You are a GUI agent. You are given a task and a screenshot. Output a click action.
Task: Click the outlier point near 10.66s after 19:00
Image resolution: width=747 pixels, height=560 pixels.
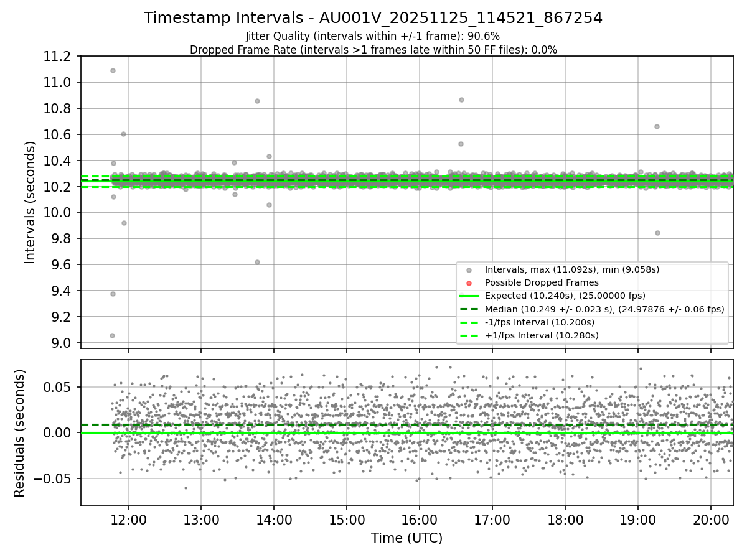pos(657,126)
